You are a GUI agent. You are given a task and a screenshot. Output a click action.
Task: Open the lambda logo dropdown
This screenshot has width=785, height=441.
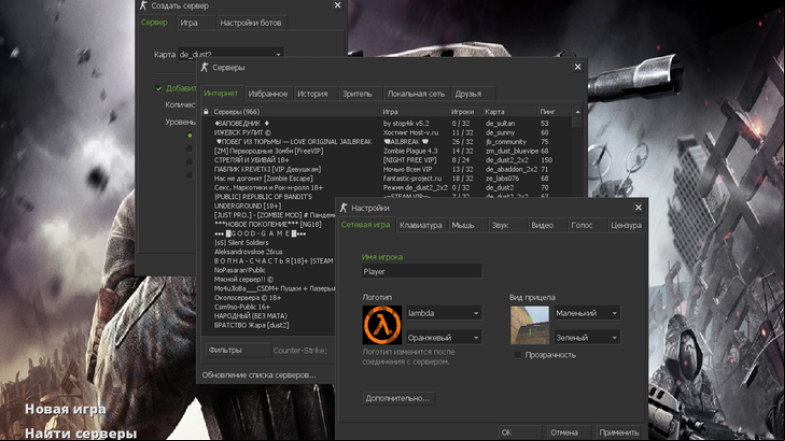click(x=444, y=313)
